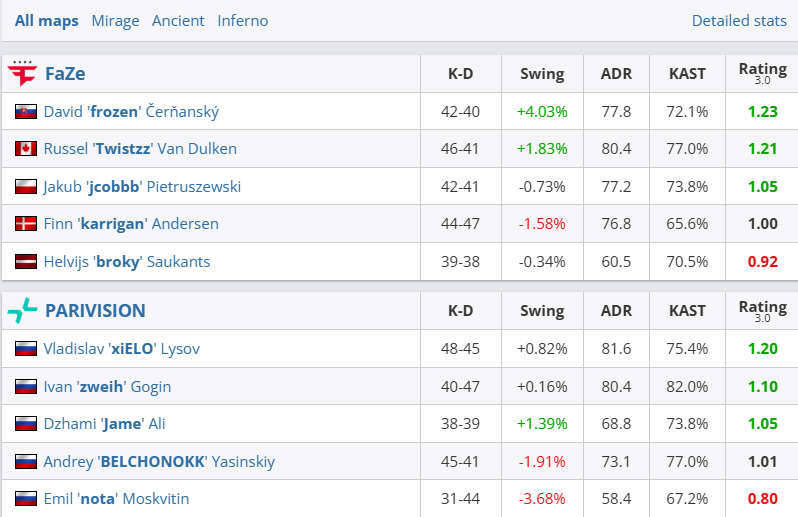The height and width of the screenshot is (517, 798).
Task: Click the Russian flag beside xiELO
Action: click(x=26, y=349)
